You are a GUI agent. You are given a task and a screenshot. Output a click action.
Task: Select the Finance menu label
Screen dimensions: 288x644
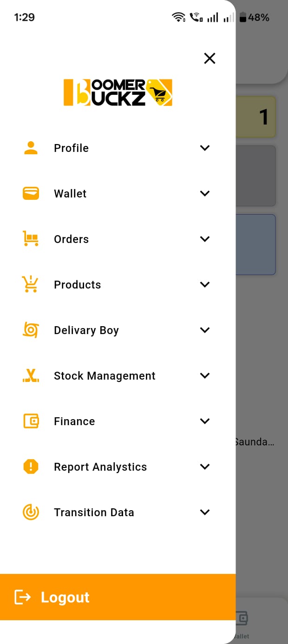click(74, 421)
